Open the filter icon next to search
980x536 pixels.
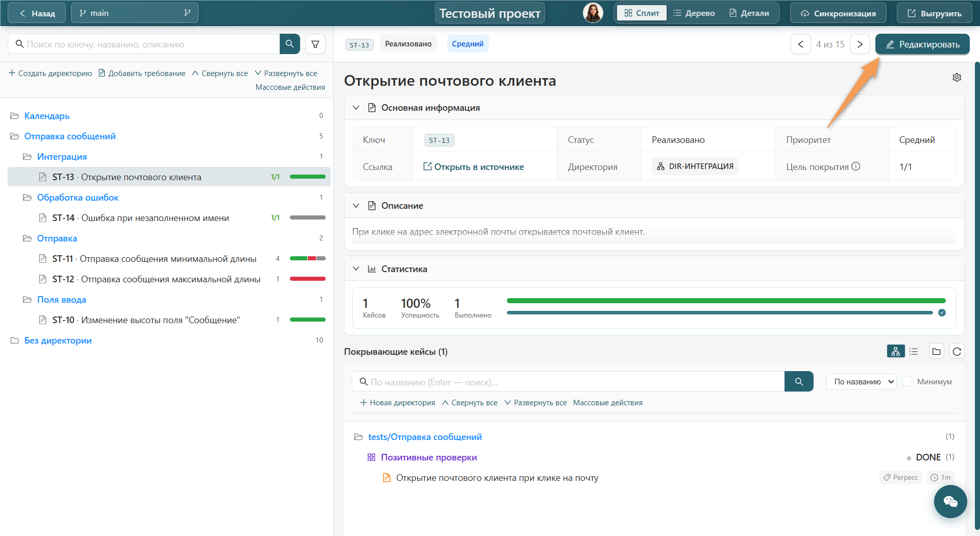coord(315,44)
